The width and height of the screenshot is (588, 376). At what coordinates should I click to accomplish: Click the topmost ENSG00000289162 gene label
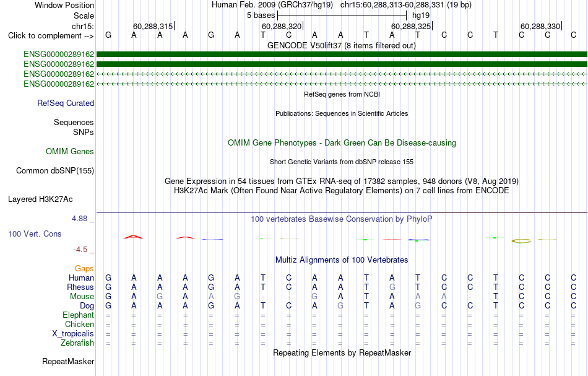click(59, 55)
